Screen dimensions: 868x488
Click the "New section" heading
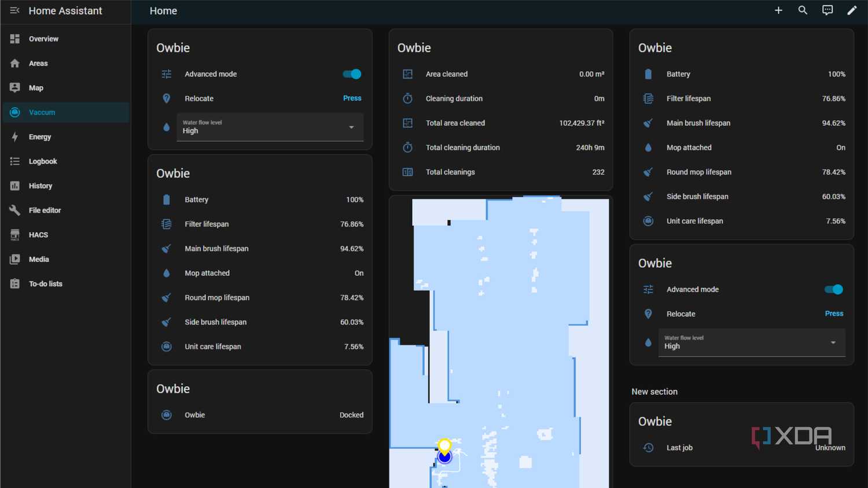(654, 391)
